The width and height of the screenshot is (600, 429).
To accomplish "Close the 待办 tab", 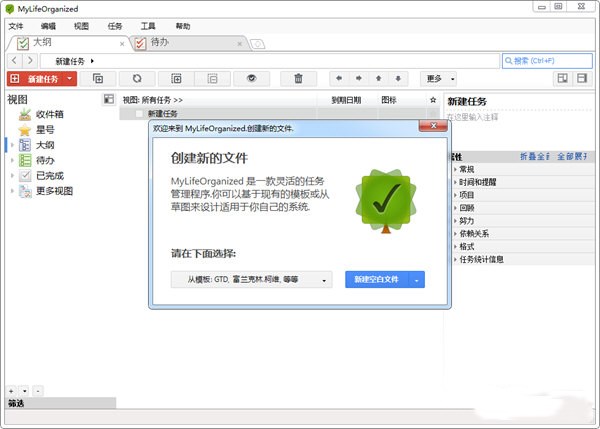I will click(x=240, y=44).
